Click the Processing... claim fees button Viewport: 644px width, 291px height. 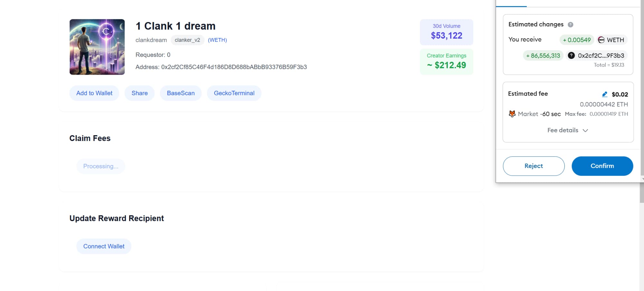click(100, 166)
